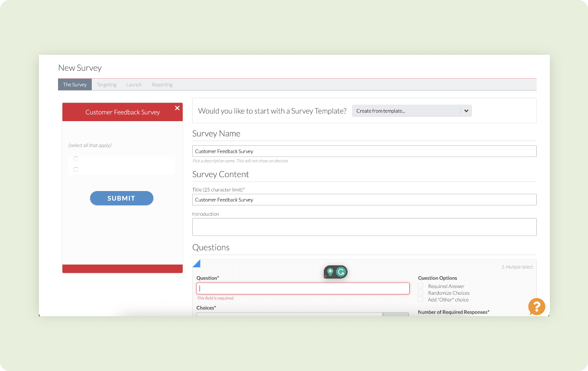588x371 pixels.
Task: Click the template dropdown chevron arrow
Action: pos(466,111)
